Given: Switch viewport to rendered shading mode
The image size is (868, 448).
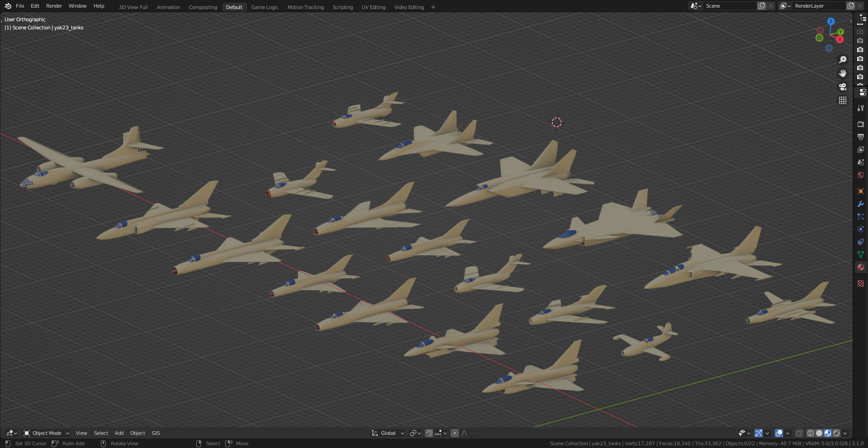Looking at the screenshot, I should click(x=836, y=433).
